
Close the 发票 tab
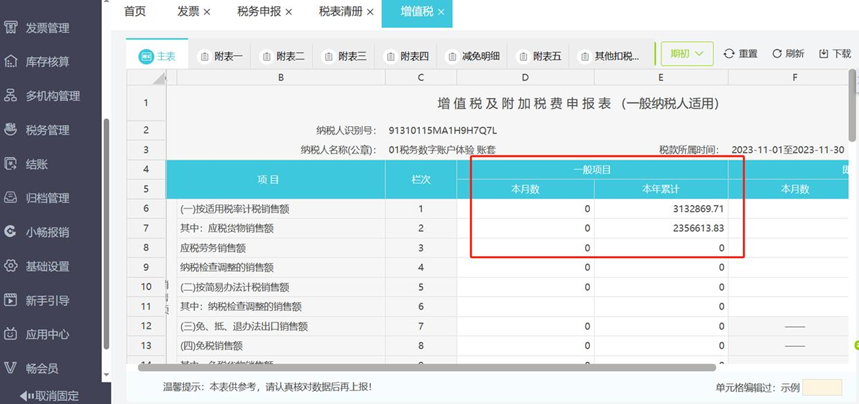click(x=207, y=12)
